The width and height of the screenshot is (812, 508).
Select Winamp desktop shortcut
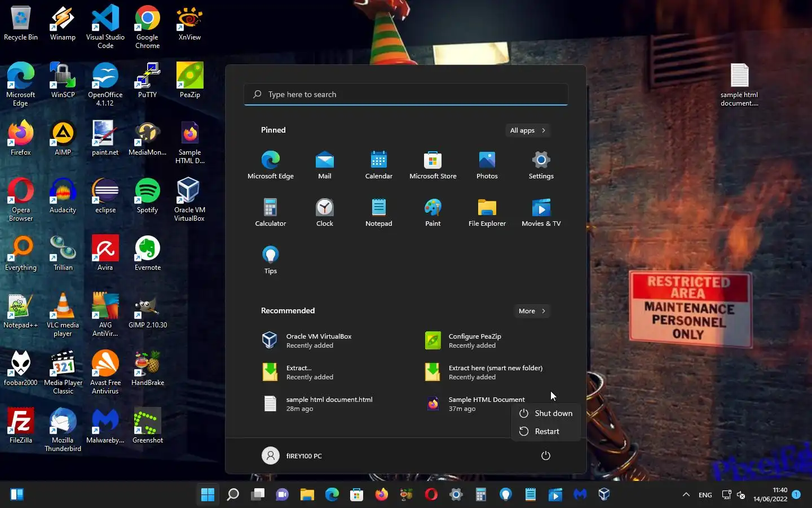click(x=63, y=24)
